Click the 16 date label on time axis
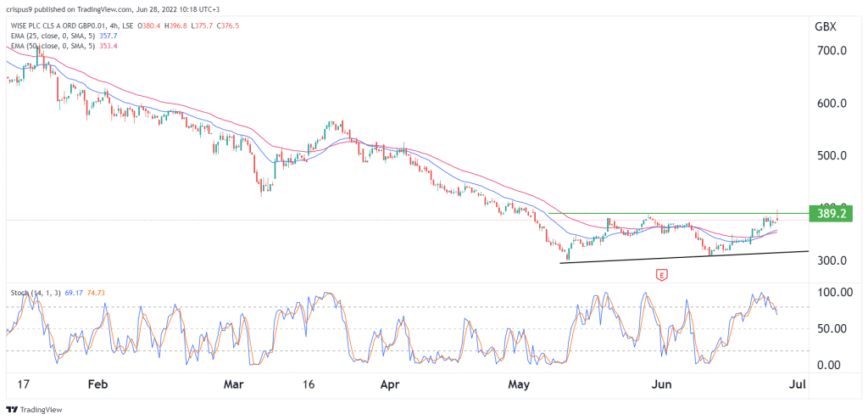Viewport: 868px width, 420px height. (x=309, y=384)
